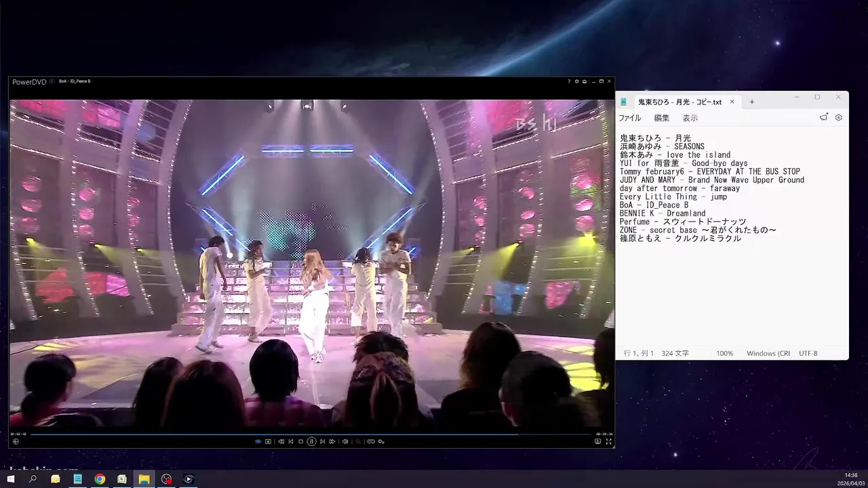Click the Notepad Copilot icon beside settings

pos(823,117)
